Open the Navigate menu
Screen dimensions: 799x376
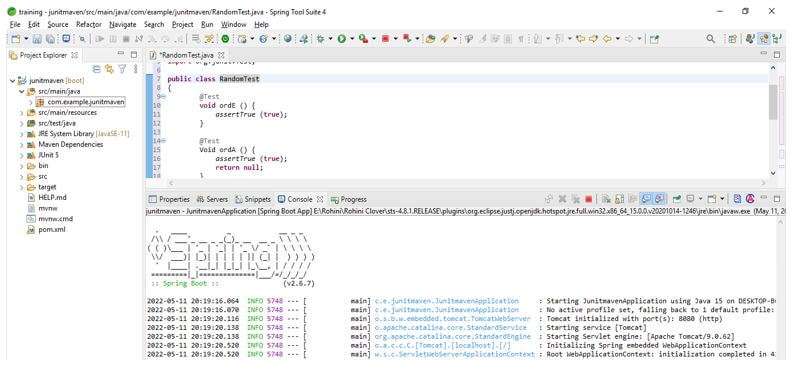(x=123, y=24)
